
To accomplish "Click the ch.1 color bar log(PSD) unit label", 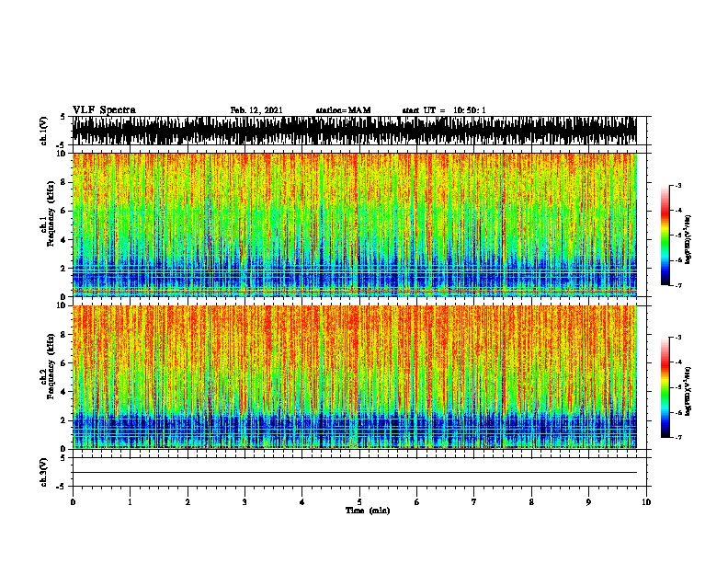I will tap(688, 239).
